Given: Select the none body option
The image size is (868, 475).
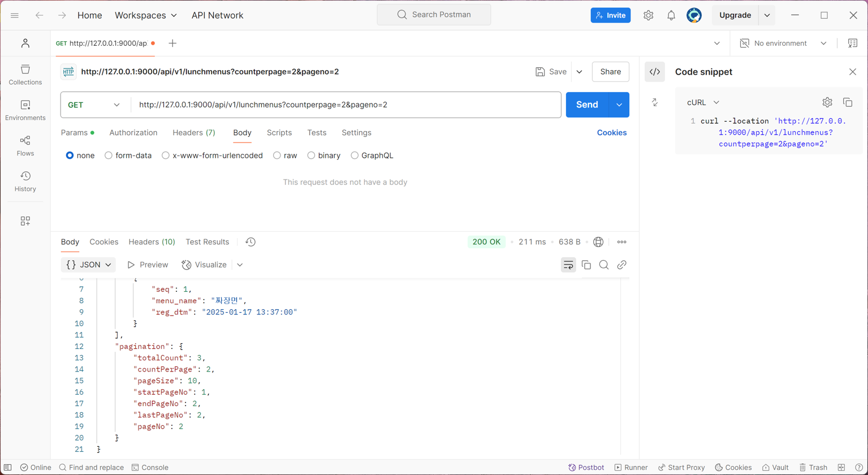Looking at the screenshot, I should tap(80, 156).
